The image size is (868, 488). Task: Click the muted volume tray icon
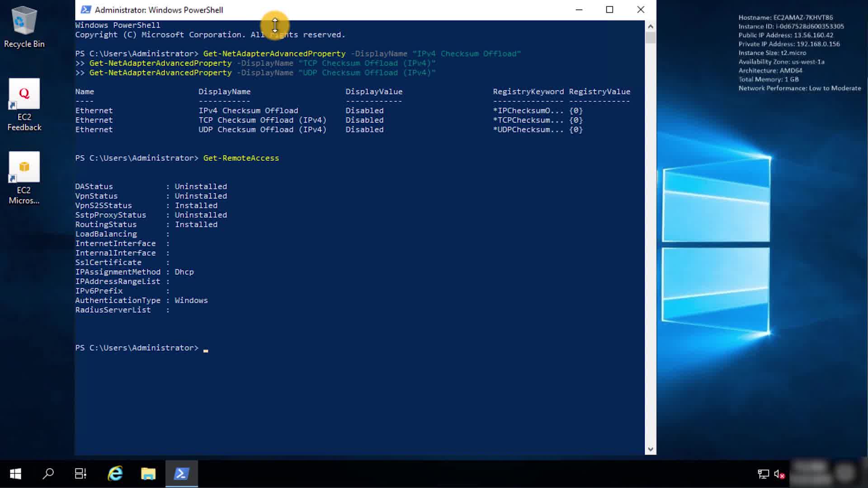click(x=779, y=474)
